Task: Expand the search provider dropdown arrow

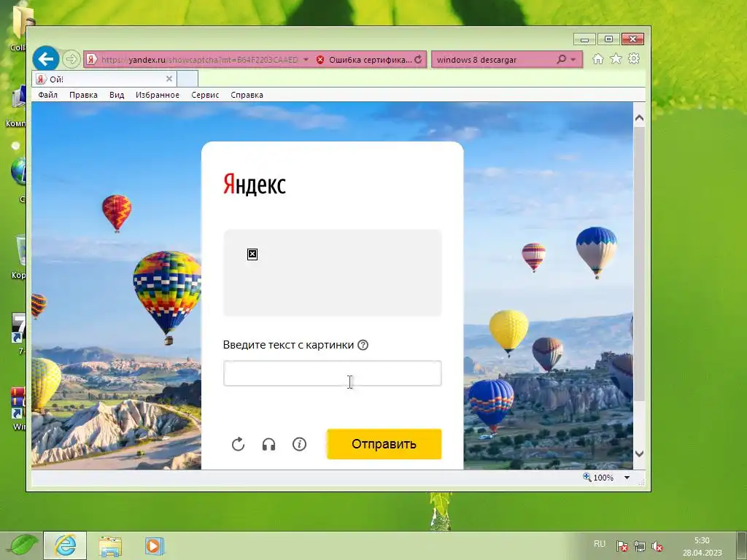Action: (x=573, y=60)
